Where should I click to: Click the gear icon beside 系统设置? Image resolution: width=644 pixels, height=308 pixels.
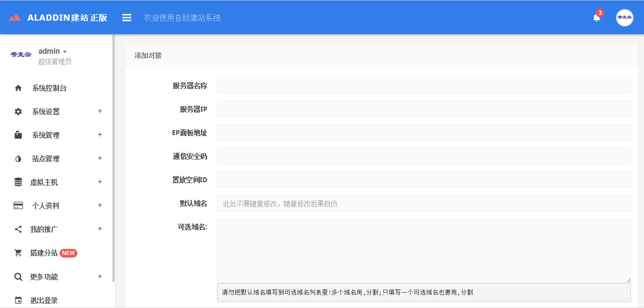pyautogui.click(x=18, y=111)
